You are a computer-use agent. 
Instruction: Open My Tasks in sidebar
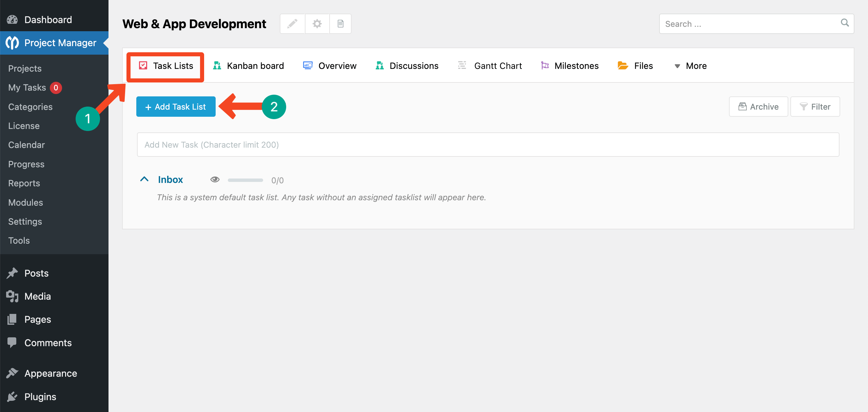click(x=27, y=88)
